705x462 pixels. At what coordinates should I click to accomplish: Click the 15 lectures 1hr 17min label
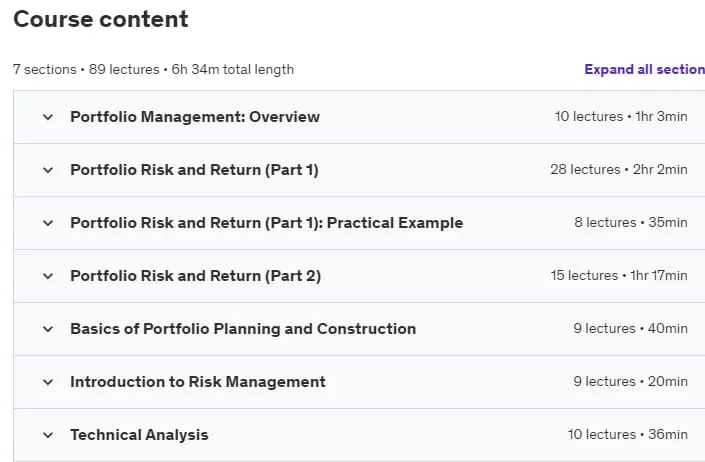pos(619,275)
